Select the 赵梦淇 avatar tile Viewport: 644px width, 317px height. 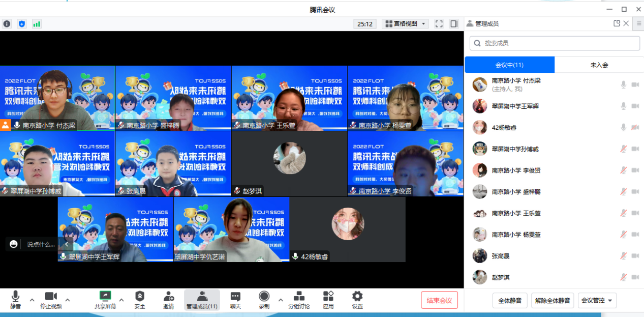pos(289,164)
